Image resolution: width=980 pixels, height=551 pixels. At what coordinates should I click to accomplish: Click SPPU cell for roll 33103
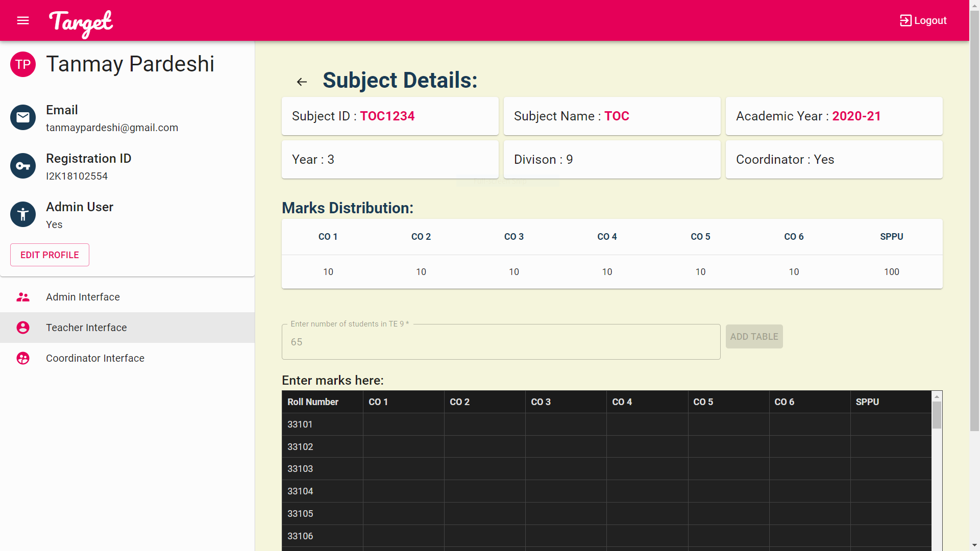[x=890, y=469]
